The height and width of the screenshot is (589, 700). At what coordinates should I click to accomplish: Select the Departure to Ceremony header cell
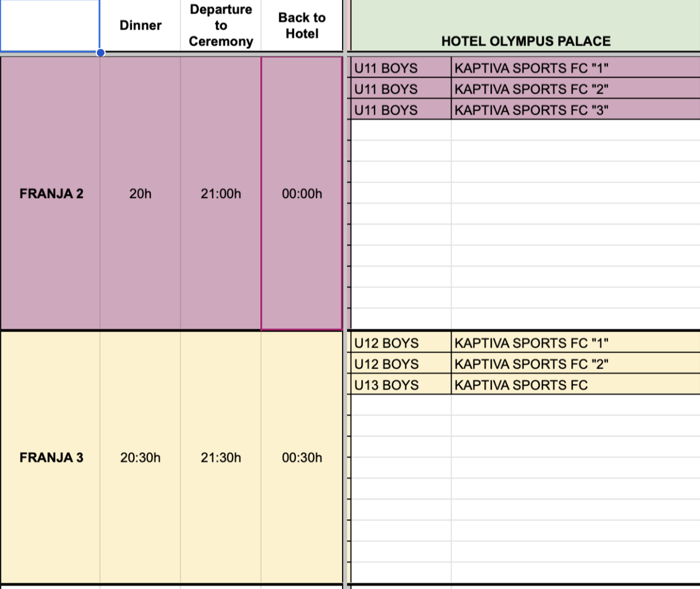(221, 26)
